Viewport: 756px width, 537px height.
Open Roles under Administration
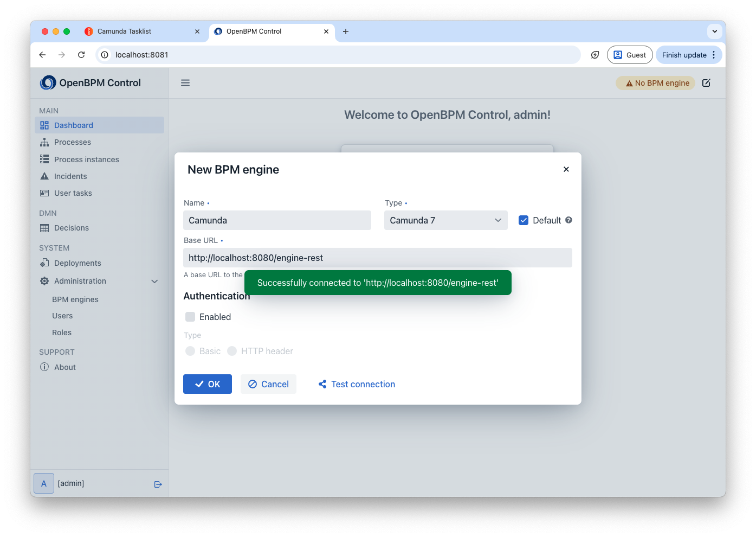[x=62, y=333]
